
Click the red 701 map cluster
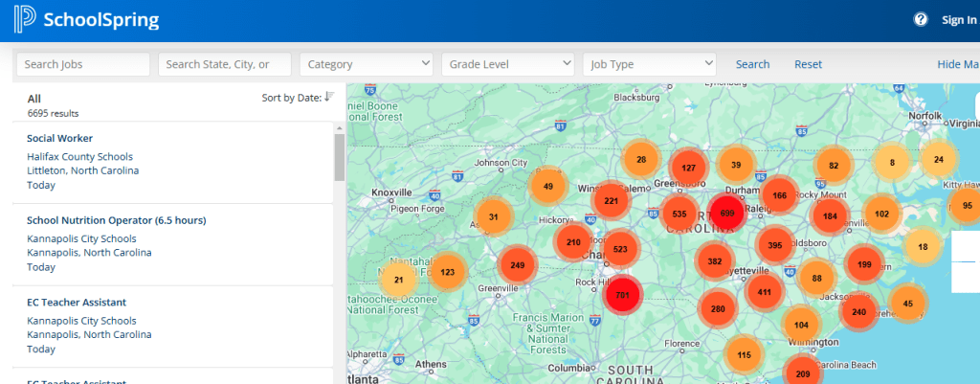pyautogui.click(x=622, y=295)
